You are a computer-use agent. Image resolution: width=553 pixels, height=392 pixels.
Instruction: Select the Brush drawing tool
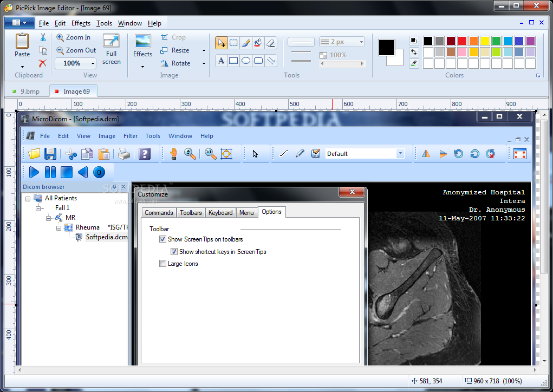pos(246,43)
